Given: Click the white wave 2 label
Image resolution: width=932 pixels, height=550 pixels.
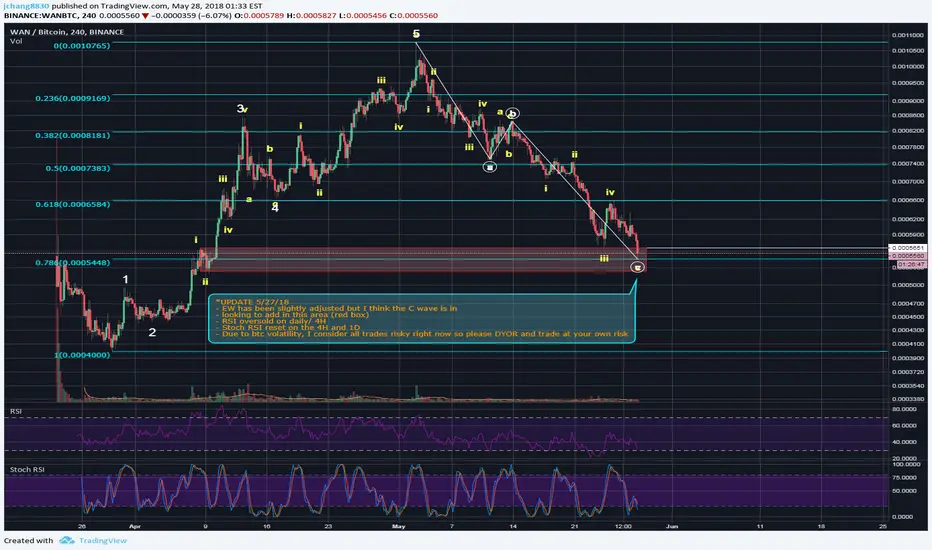Looking at the screenshot, I should [x=152, y=332].
